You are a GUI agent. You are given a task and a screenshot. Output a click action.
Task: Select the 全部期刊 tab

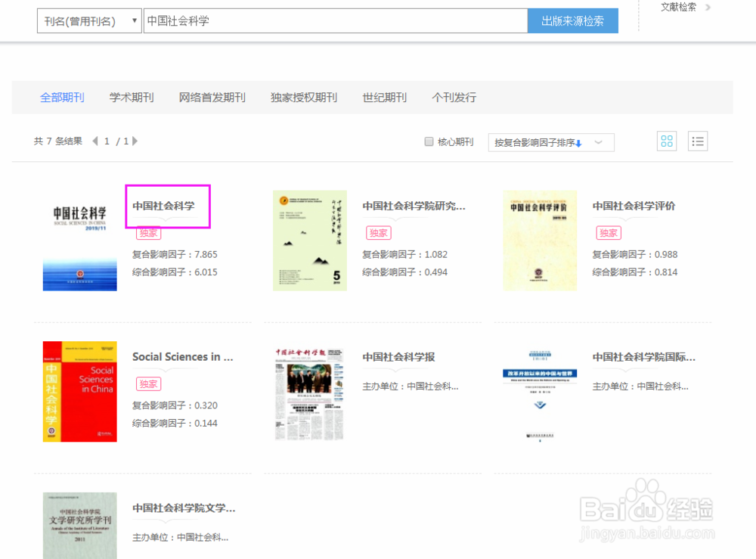tap(62, 98)
